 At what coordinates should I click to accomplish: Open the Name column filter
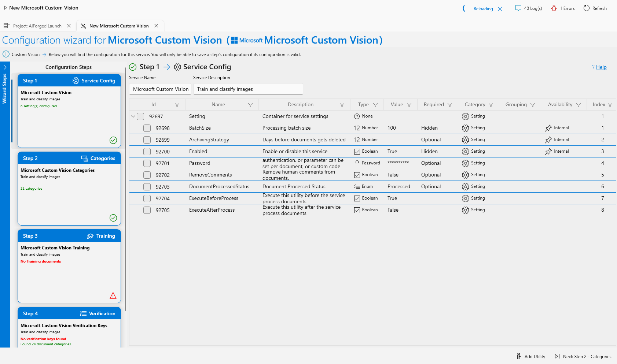tap(250, 105)
